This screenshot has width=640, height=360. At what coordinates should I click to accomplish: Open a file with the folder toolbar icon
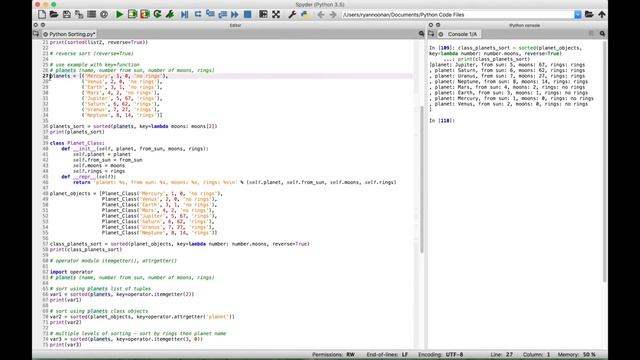click(x=54, y=14)
